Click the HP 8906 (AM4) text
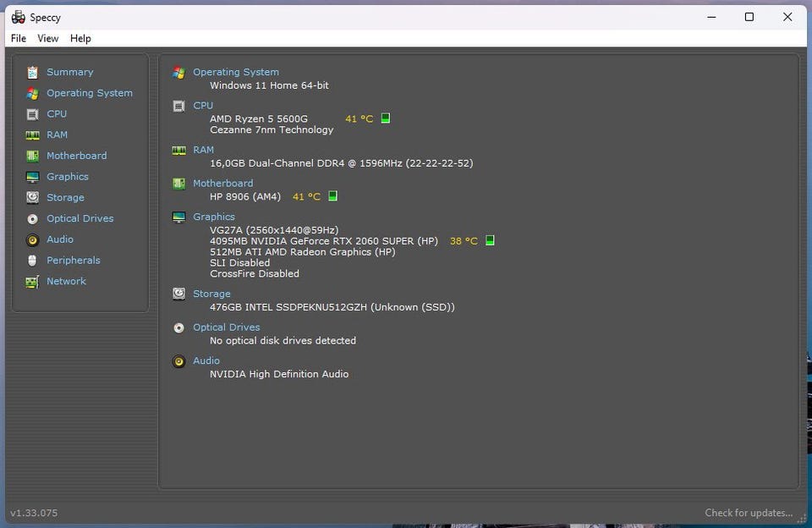The width and height of the screenshot is (812, 528). point(245,196)
